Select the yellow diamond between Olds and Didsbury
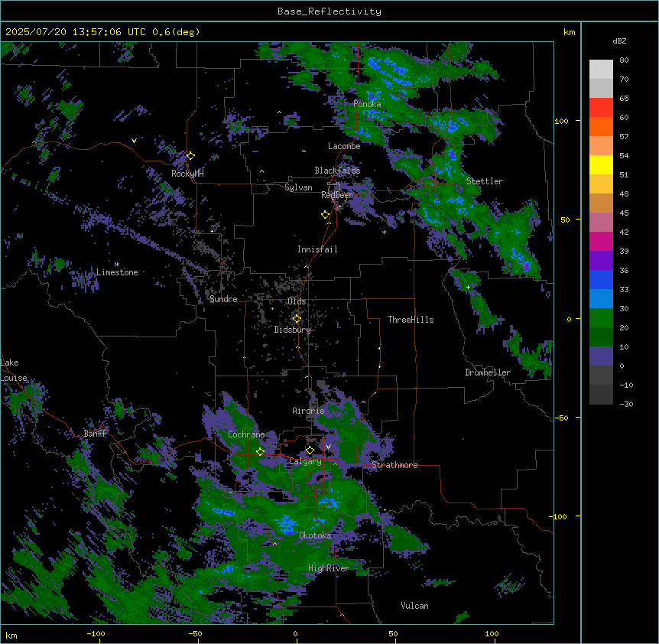This screenshot has width=659, height=644. tap(297, 319)
